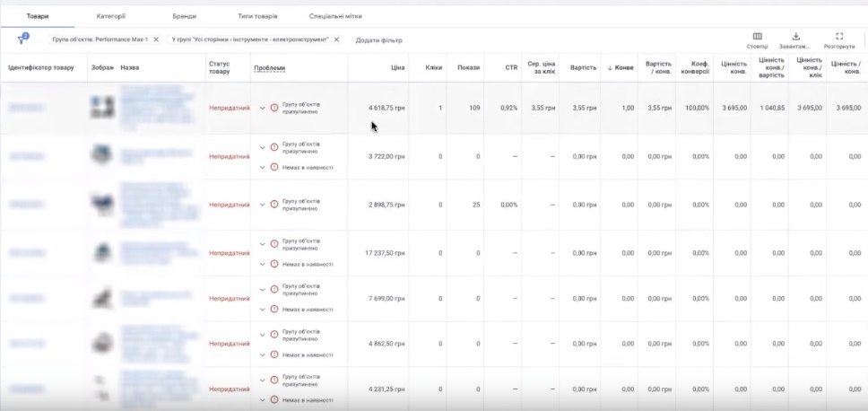This screenshot has height=411, width=868.
Task: Sort by the CTR column header
Action: pos(511,68)
